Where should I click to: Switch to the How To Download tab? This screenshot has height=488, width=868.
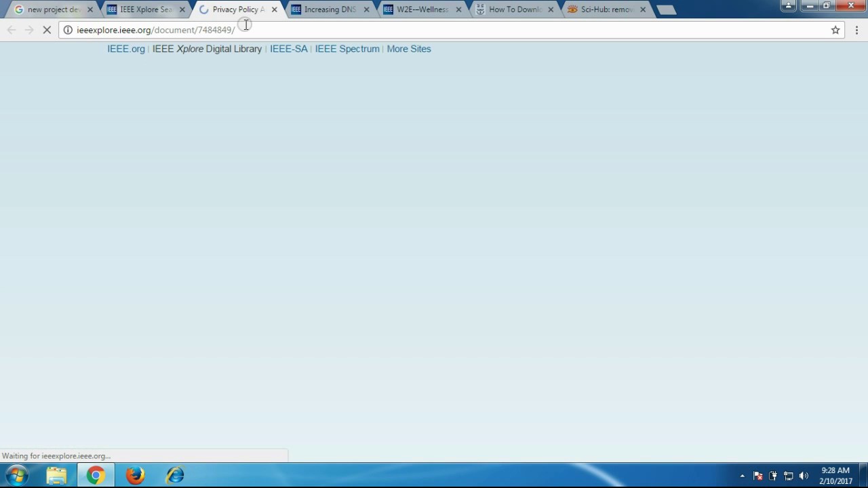[x=514, y=9]
